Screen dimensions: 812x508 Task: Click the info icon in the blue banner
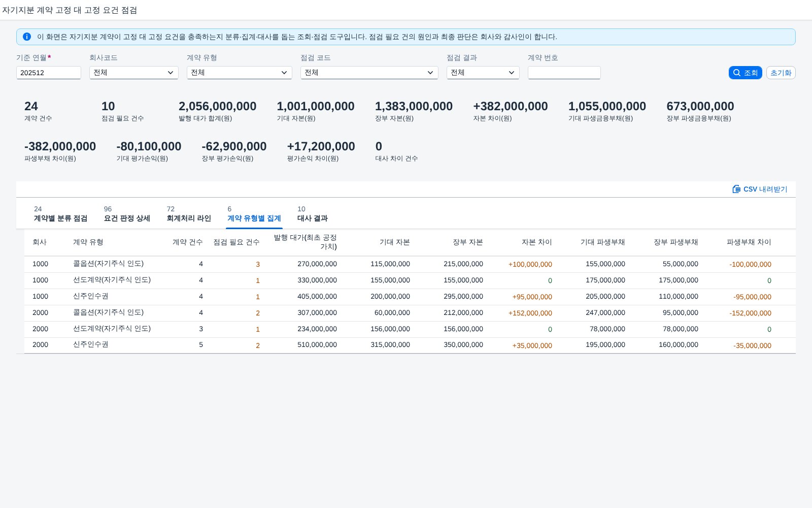click(27, 37)
